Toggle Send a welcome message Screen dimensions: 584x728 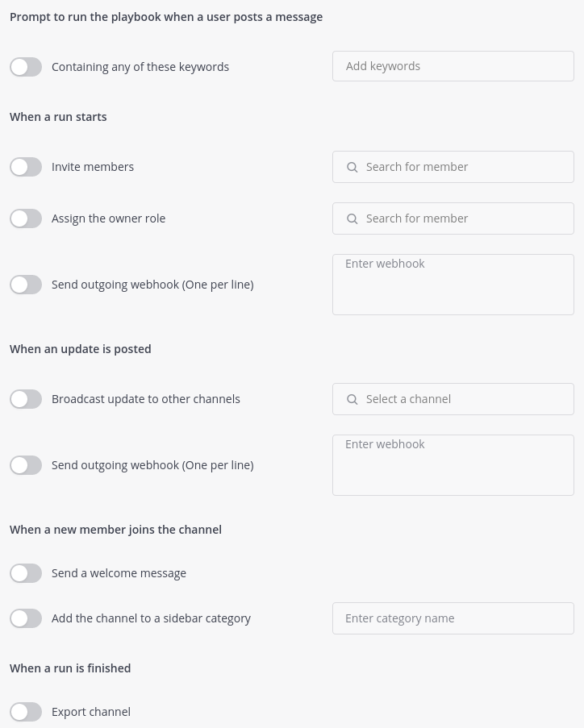pyautogui.click(x=26, y=573)
